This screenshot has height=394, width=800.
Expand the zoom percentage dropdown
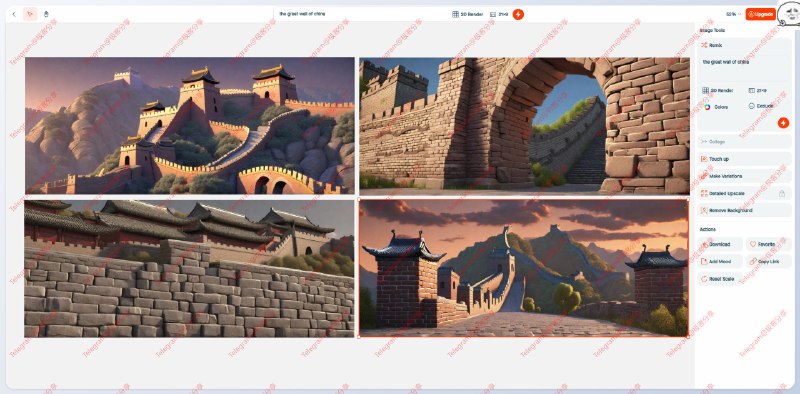point(734,14)
